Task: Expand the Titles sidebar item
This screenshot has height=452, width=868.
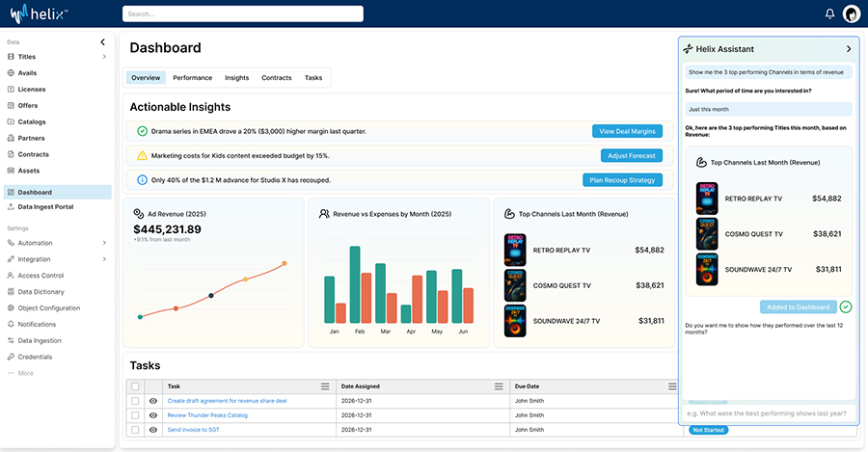Action: [x=104, y=57]
